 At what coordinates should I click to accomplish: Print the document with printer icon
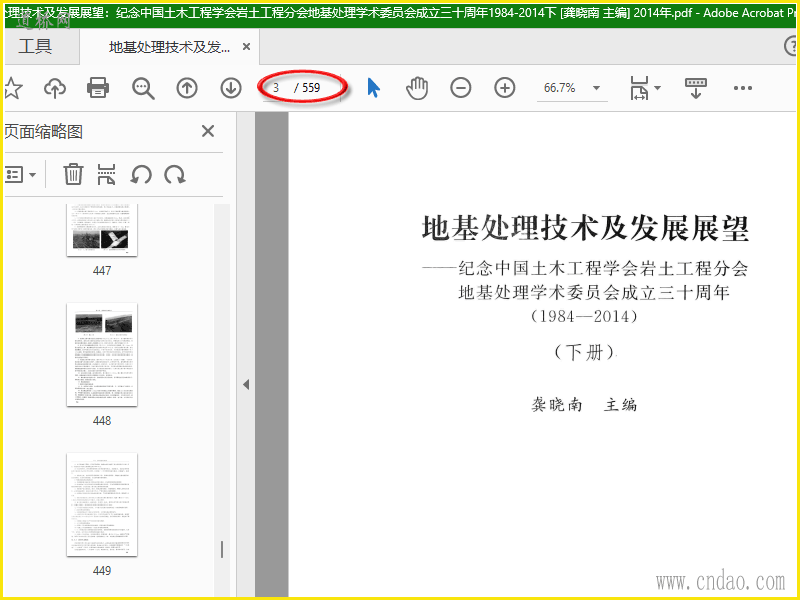click(x=98, y=88)
